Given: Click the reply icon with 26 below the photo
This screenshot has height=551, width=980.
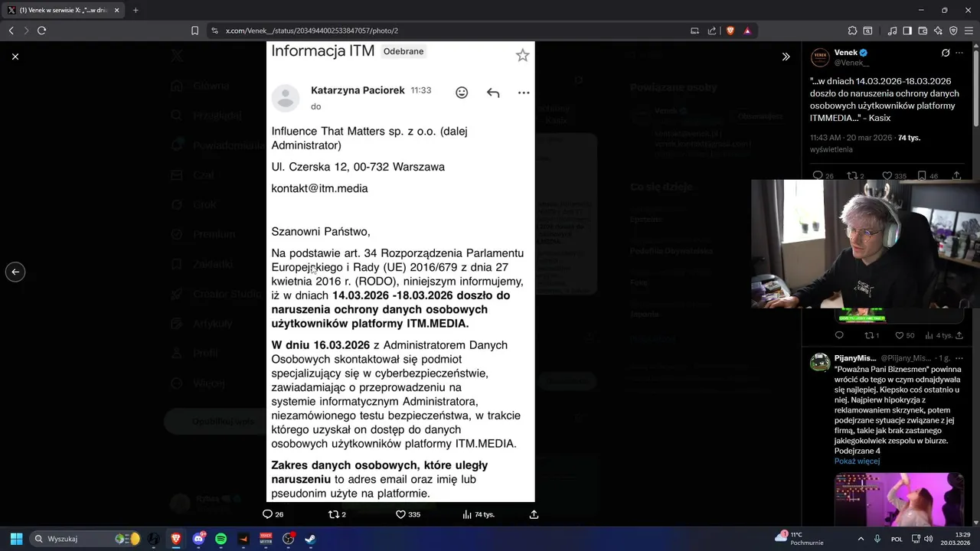Looking at the screenshot, I should pyautogui.click(x=273, y=514).
